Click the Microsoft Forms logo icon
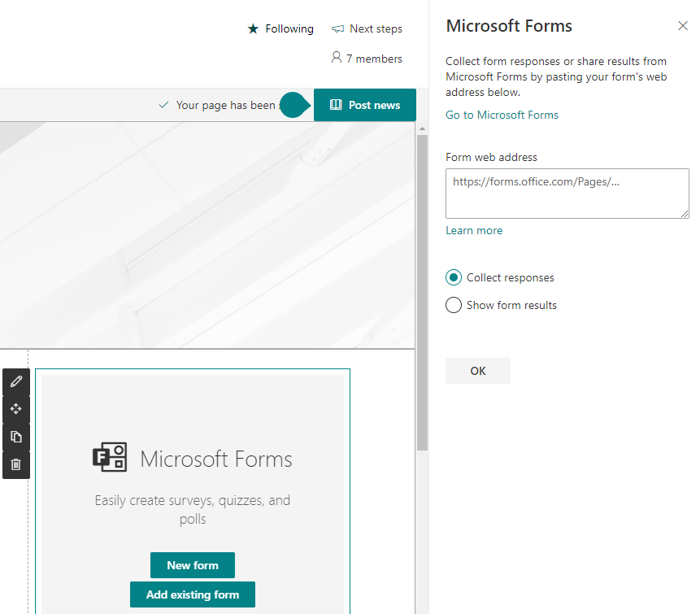This screenshot has height=614, width=700. [x=110, y=457]
